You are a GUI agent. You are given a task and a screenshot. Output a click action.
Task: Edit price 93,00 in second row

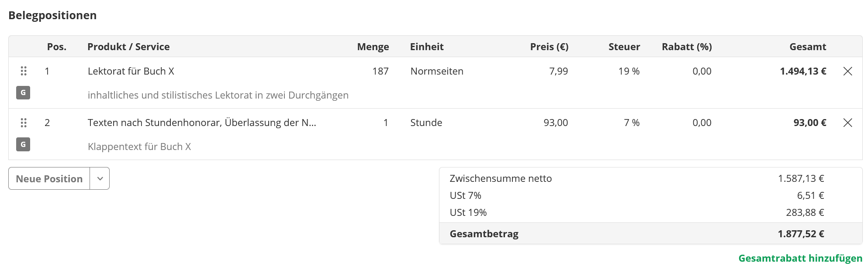(x=556, y=123)
